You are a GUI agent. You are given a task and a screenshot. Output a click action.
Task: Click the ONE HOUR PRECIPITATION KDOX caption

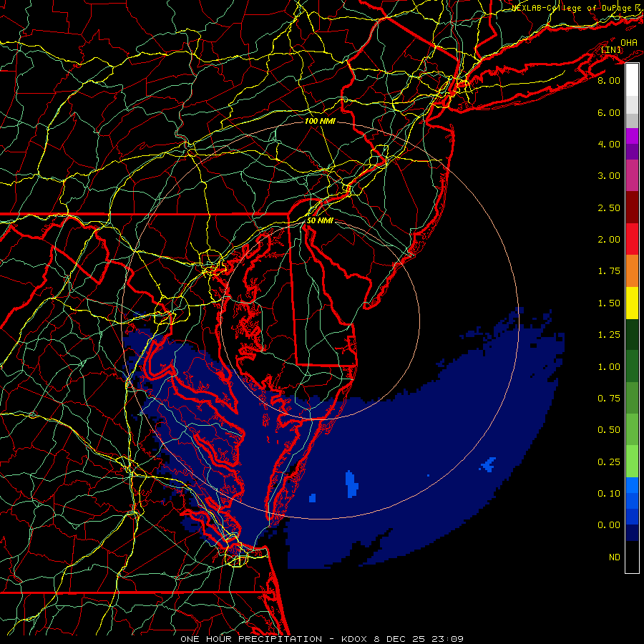[x=322, y=639]
